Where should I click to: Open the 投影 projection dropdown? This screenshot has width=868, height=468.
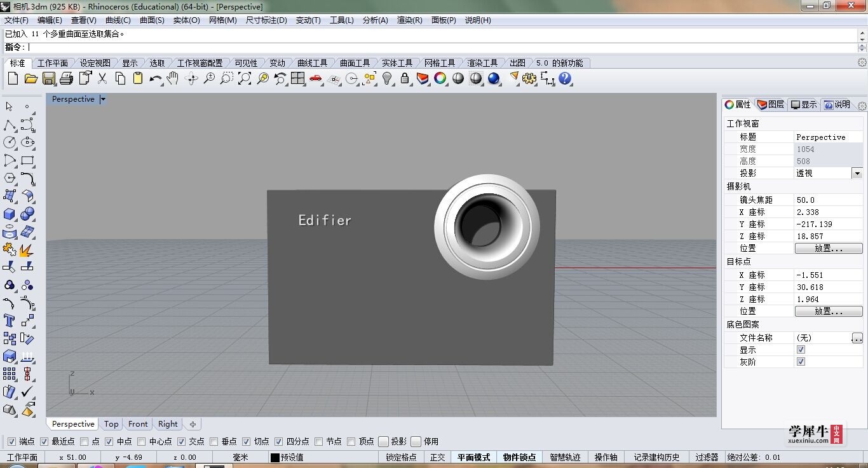pos(857,173)
